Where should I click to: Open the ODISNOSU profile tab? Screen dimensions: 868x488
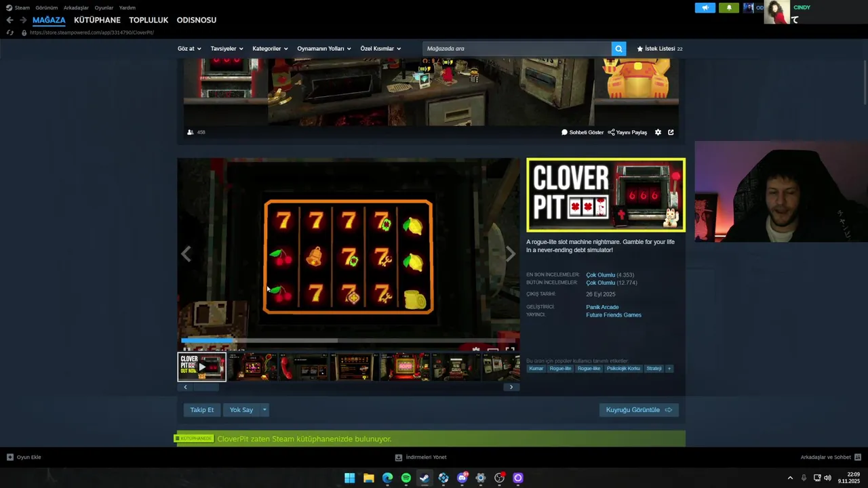pyautogui.click(x=197, y=20)
